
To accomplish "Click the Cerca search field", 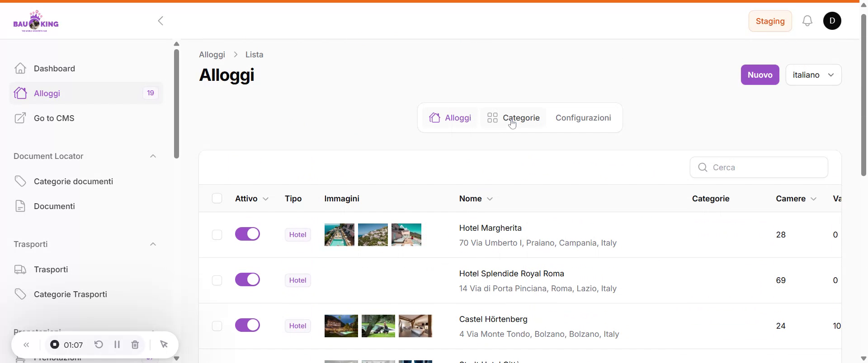I will pyautogui.click(x=759, y=168).
